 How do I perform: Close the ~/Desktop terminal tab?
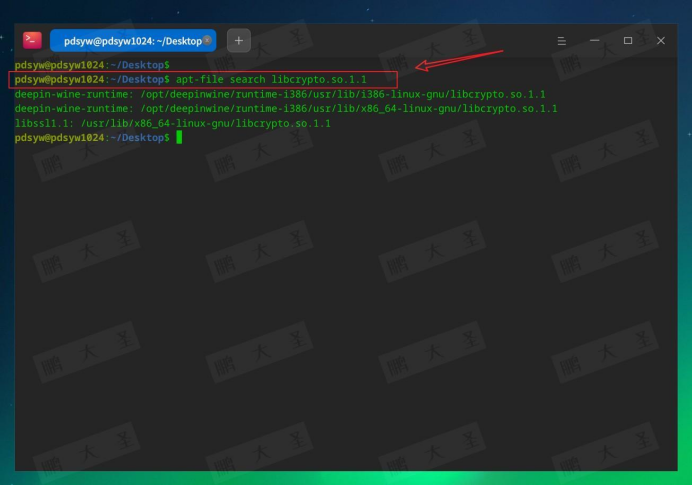tap(207, 40)
